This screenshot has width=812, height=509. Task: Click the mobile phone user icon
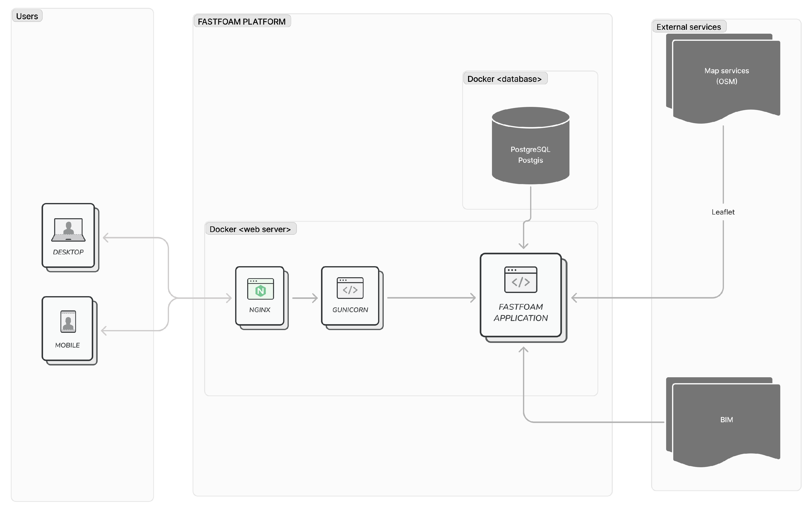pos(68,321)
